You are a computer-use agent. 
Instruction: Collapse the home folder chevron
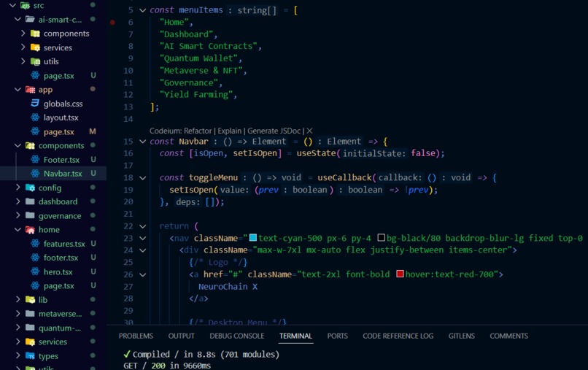pyautogui.click(x=18, y=229)
